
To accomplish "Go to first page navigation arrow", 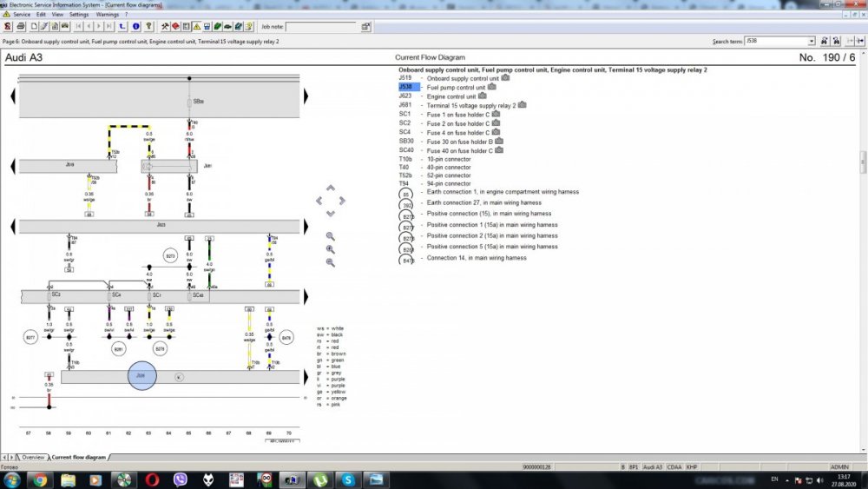I will coord(79,26).
